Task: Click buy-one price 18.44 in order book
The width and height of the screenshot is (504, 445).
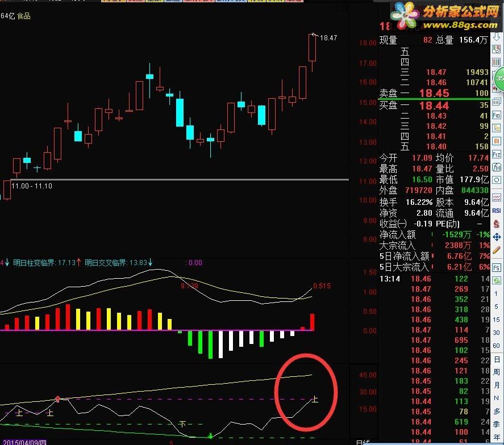Action: pyautogui.click(x=434, y=106)
